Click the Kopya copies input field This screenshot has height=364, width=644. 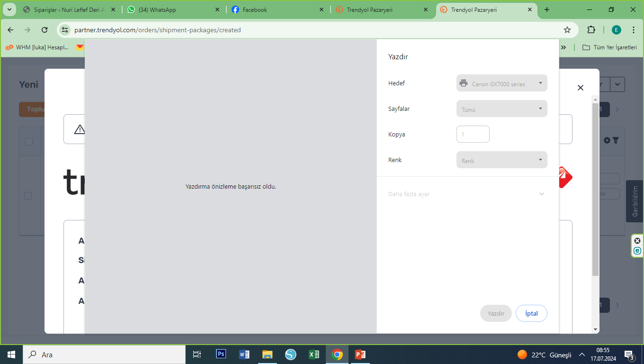tap(473, 134)
